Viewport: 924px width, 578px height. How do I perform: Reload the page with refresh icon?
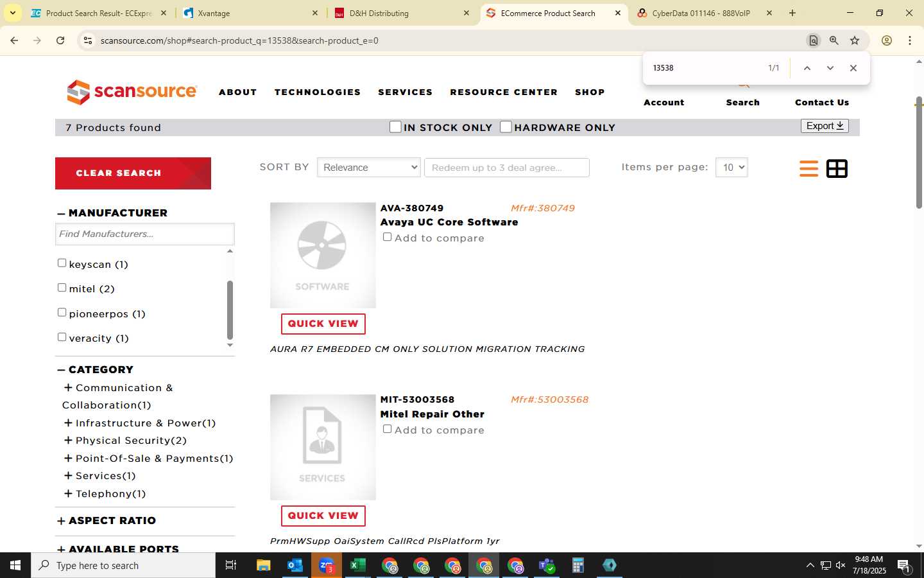click(x=60, y=40)
